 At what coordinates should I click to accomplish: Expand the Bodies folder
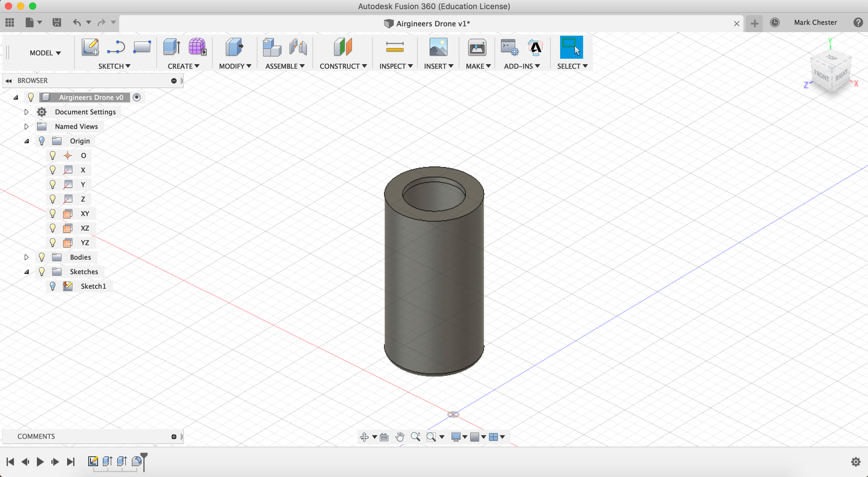26,257
